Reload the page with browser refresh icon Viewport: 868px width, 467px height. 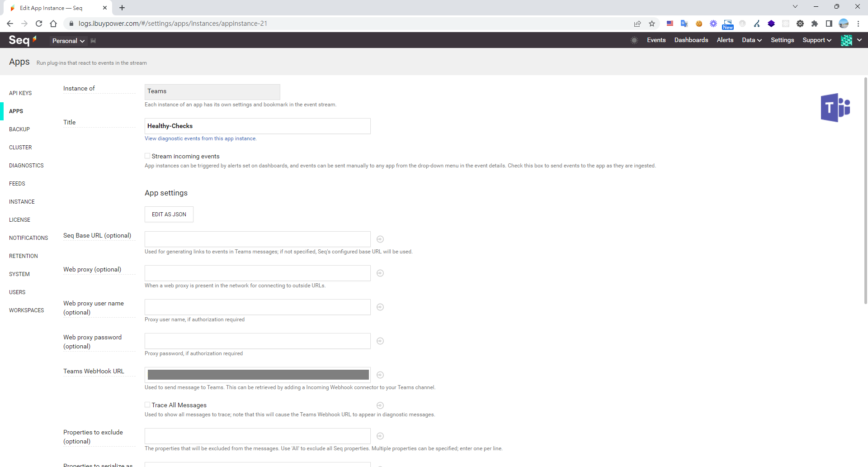39,24
